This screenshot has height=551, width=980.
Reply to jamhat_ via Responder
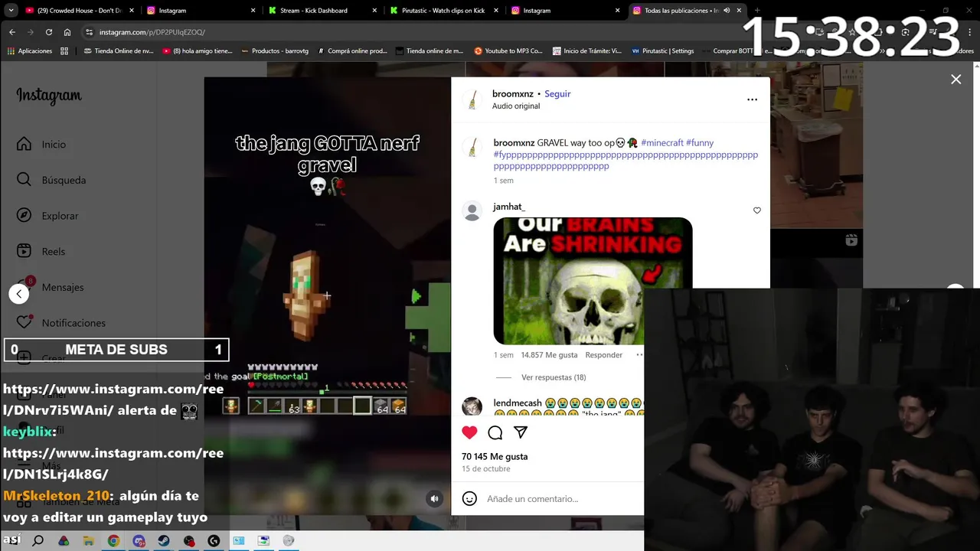click(x=603, y=354)
